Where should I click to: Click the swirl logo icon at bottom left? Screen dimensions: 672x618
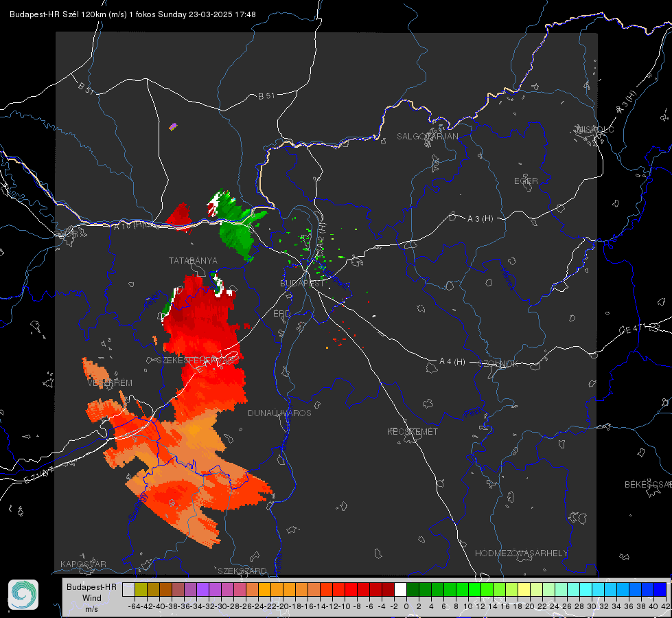point(23,595)
